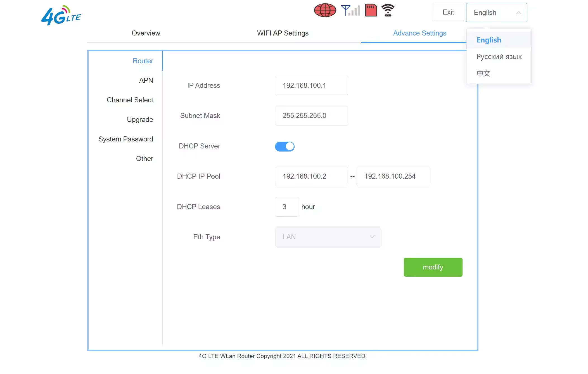Screen dimensions: 588x374
Task: Open the WIFI AP Settings tab
Action: click(283, 33)
